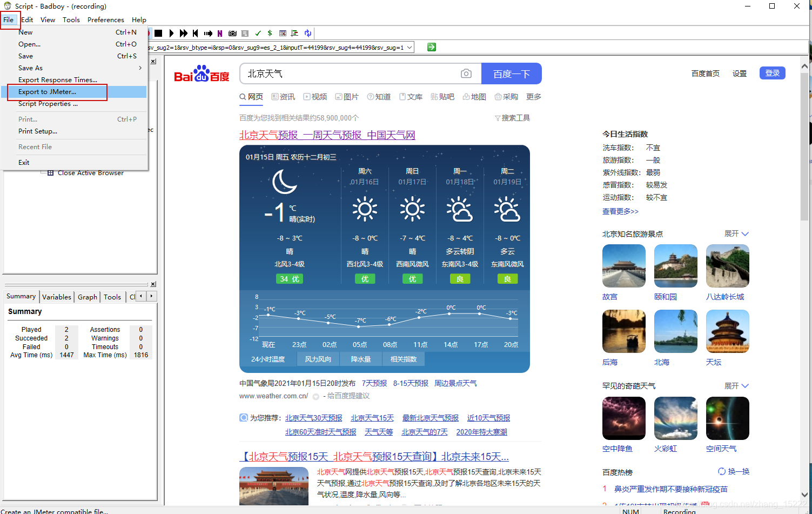Select the 视频 search tab
The width and height of the screenshot is (812, 514).
click(315, 97)
